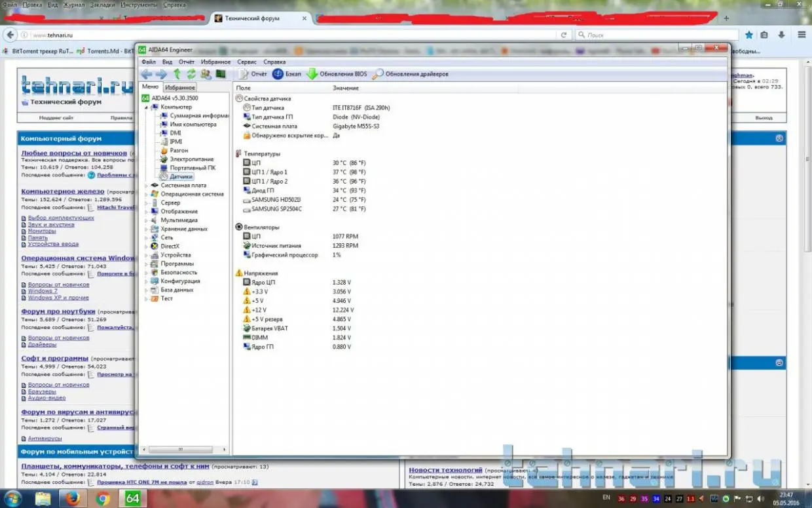The image size is (812, 508).
Task: Launch AIDA64 from the Windows taskbar
Action: coord(132,498)
